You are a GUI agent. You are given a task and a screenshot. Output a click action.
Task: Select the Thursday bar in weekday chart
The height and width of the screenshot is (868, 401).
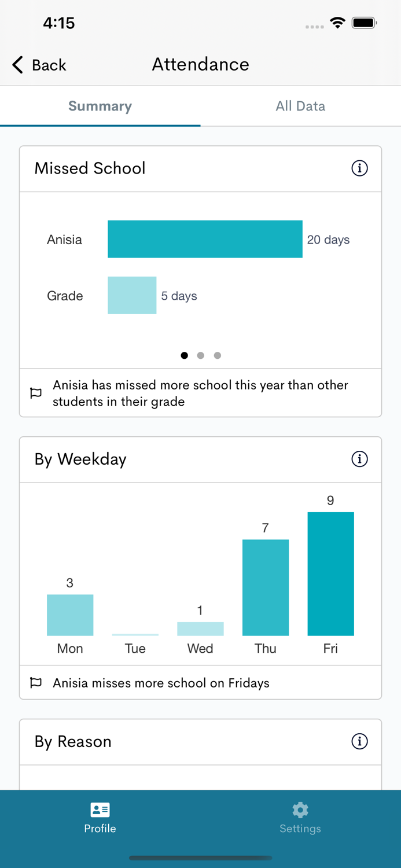click(265, 587)
